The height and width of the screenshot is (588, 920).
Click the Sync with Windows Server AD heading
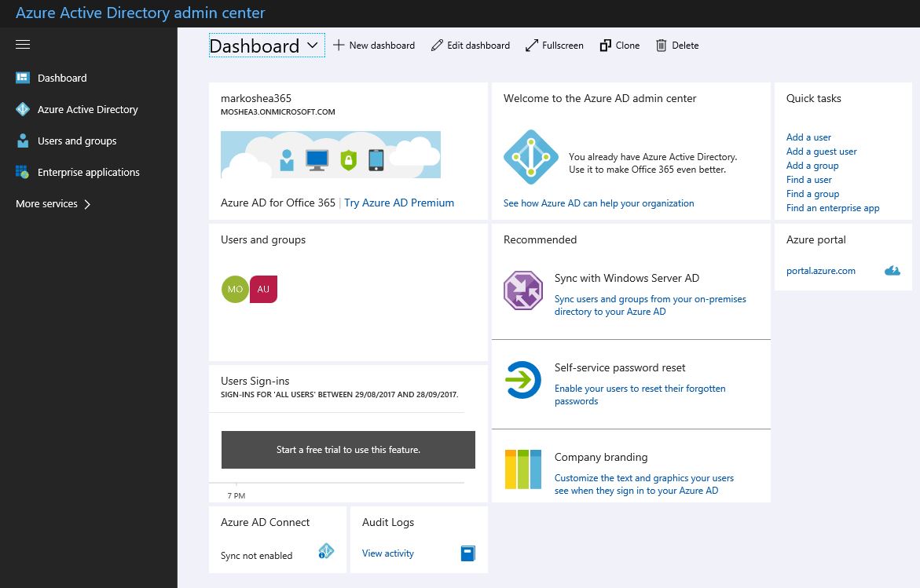click(x=627, y=279)
